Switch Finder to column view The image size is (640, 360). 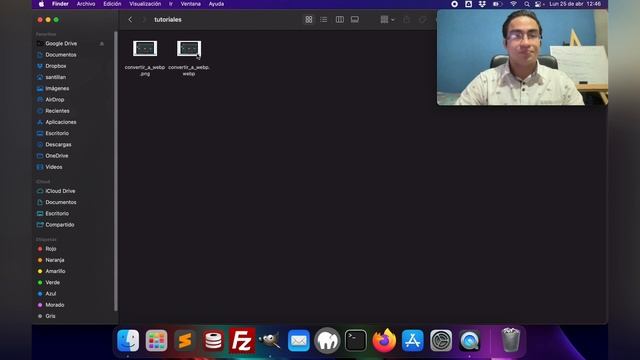[x=340, y=20]
